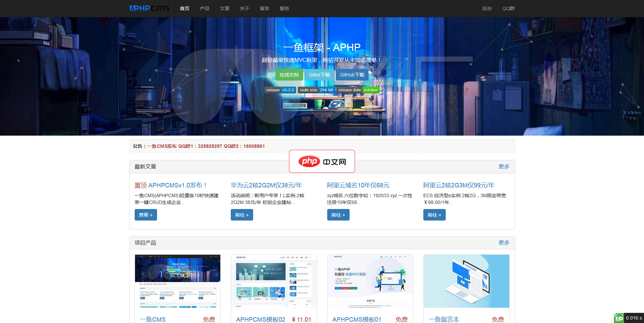Click the green AP icon in the corner
The image size is (644, 323).
(619, 318)
